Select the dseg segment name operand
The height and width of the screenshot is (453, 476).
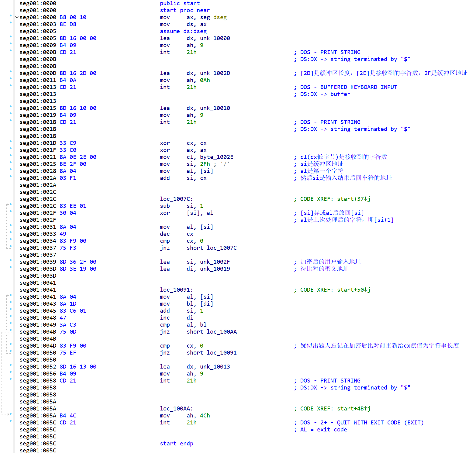tap(220, 17)
